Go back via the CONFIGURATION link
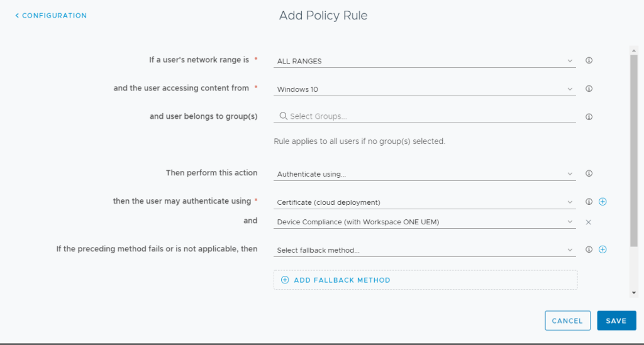 tap(52, 16)
